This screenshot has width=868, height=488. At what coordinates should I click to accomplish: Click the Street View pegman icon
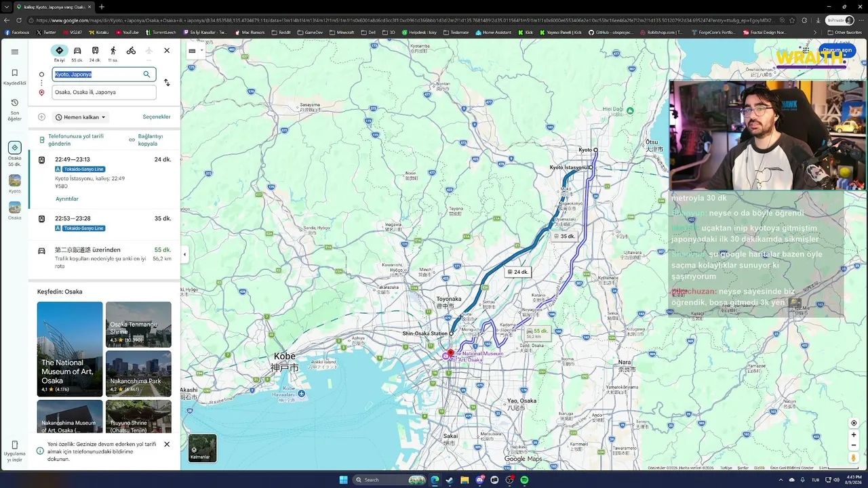point(854,457)
